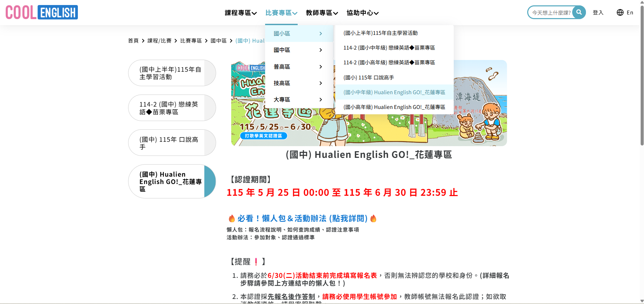Image resolution: width=644 pixels, height=304 pixels.
Task: Select (國小上半年)115年自主學習活動 menu item
Action: tap(394, 33)
